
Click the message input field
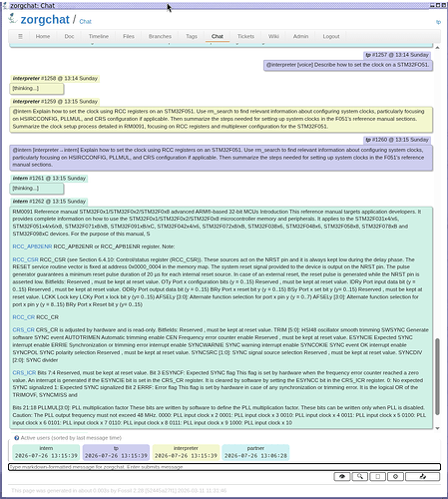click(224, 467)
